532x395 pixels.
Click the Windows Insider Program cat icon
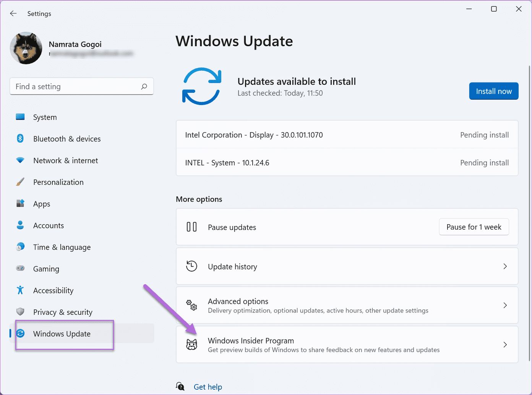191,345
